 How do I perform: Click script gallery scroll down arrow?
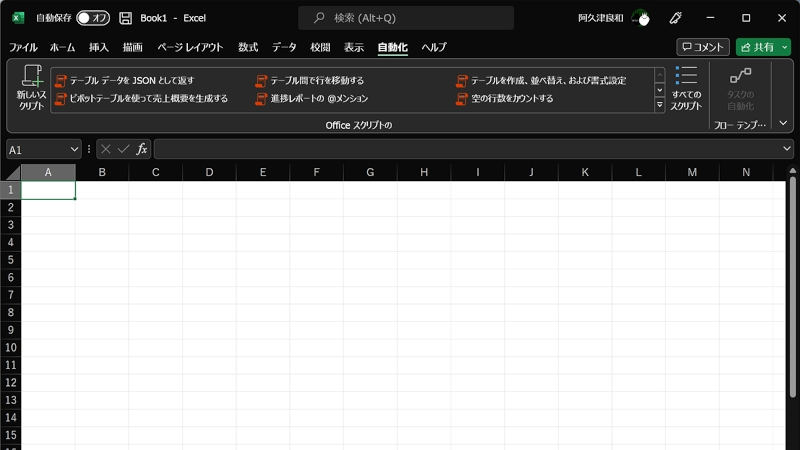pyautogui.click(x=660, y=90)
